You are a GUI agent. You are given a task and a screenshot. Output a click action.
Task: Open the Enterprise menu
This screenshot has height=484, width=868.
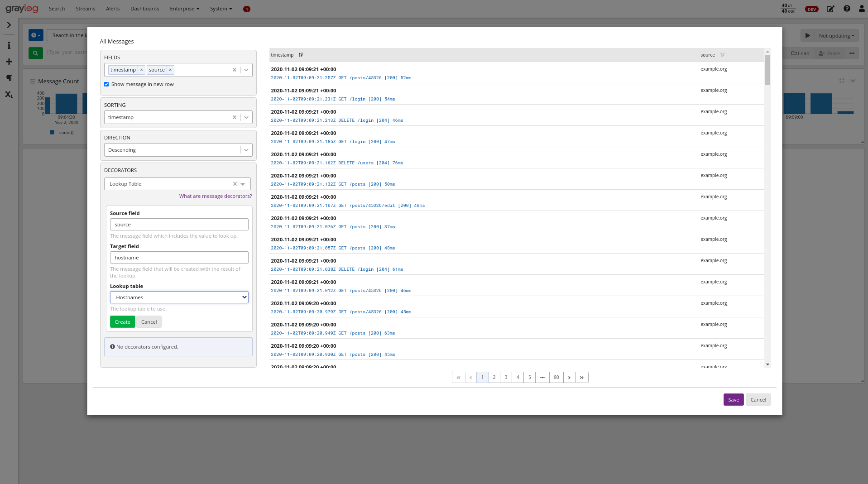[x=183, y=9]
